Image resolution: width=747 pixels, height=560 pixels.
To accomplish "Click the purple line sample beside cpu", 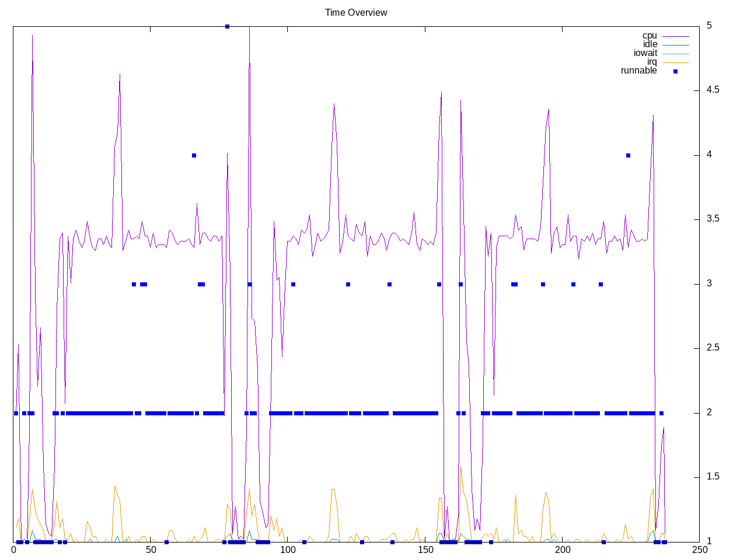I will tap(675, 36).
